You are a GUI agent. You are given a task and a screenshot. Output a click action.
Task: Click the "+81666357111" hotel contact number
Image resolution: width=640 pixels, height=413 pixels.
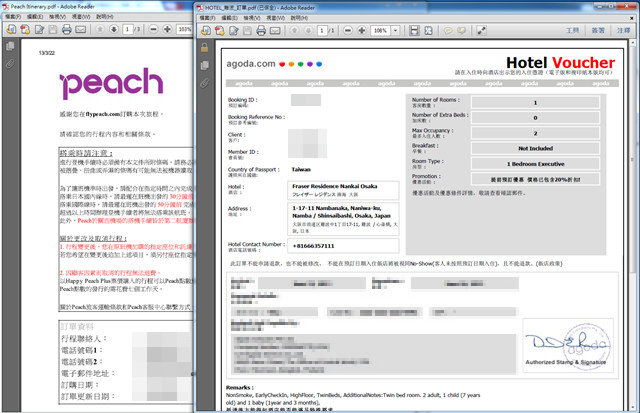313,246
